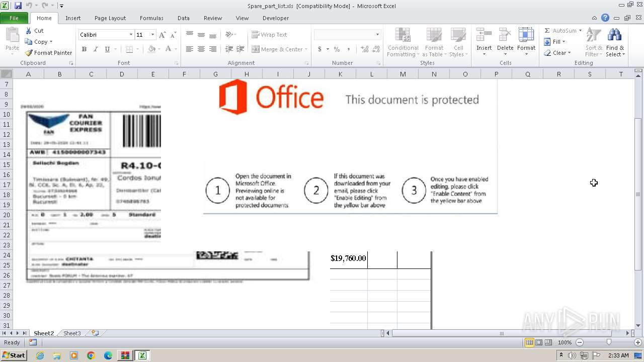This screenshot has height=362, width=644.
Task: Open the cell Borders tool
Action: point(129,49)
